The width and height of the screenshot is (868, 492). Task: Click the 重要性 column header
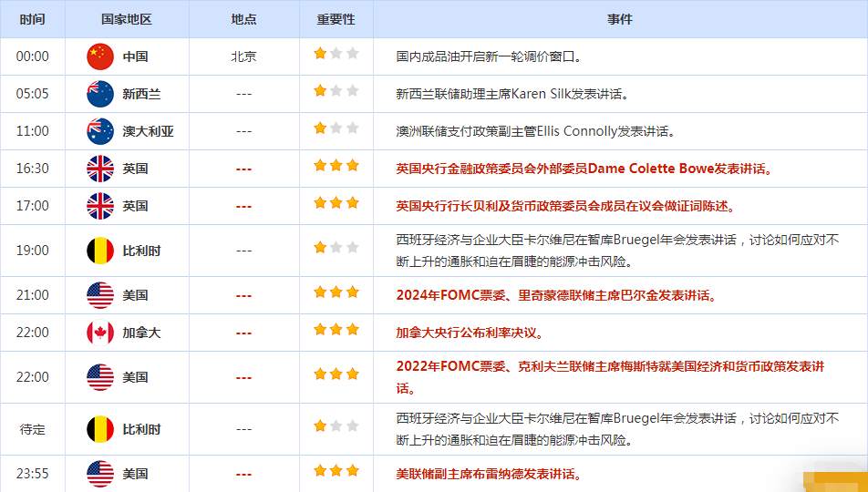[x=336, y=19]
